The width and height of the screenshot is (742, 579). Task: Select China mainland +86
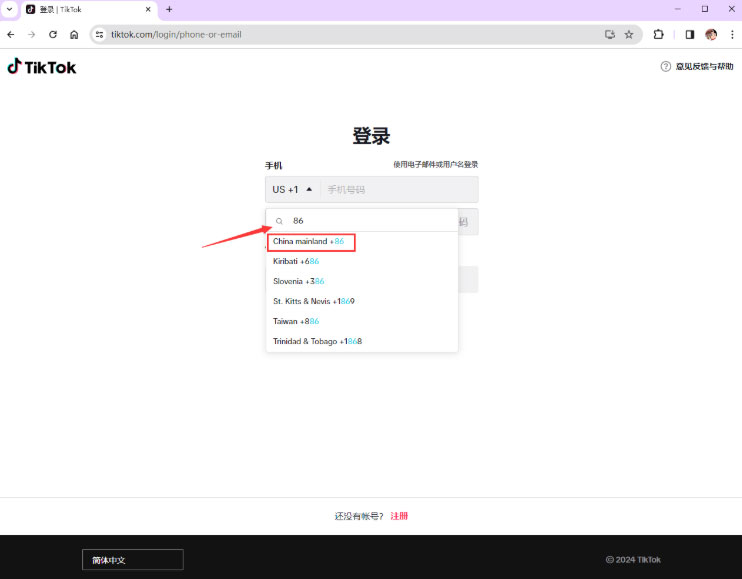point(362,242)
